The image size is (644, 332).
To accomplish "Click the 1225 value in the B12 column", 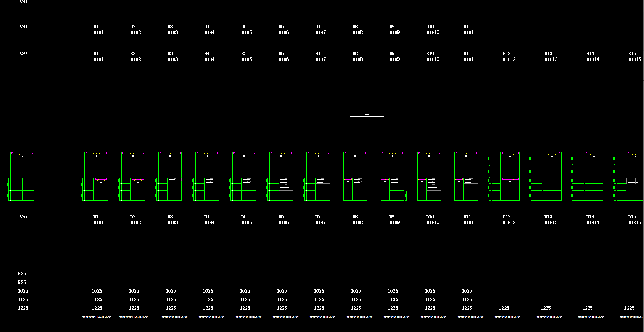I will (504, 308).
